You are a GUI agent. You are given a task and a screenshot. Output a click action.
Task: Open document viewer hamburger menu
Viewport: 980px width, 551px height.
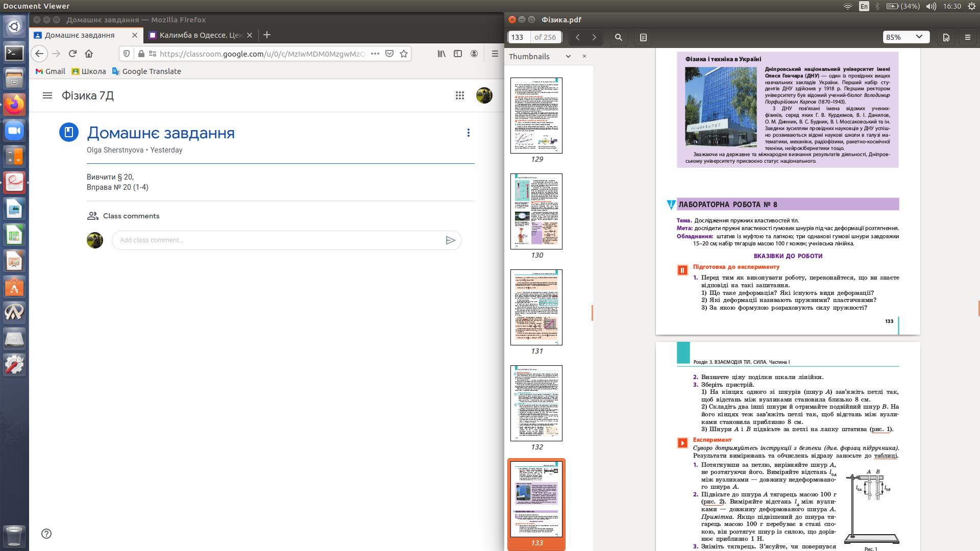[x=967, y=37]
